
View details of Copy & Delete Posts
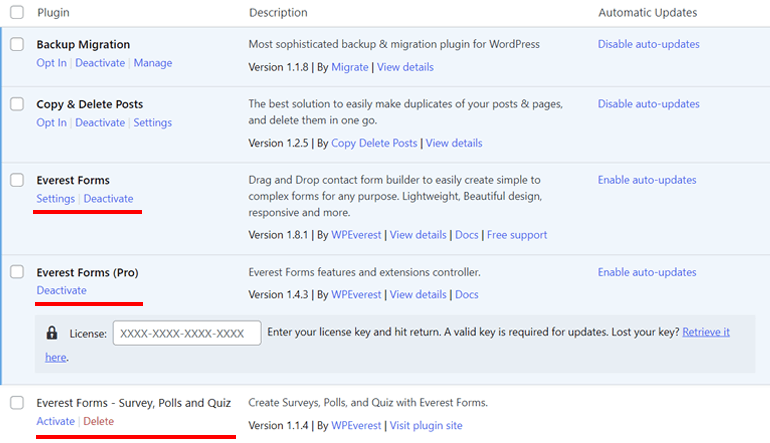(x=454, y=143)
